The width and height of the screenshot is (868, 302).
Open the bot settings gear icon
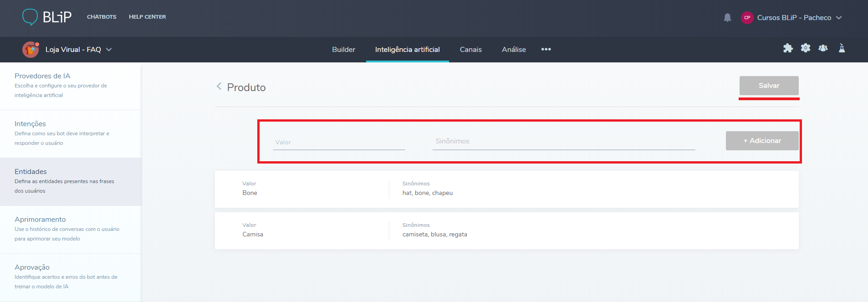click(x=806, y=48)
